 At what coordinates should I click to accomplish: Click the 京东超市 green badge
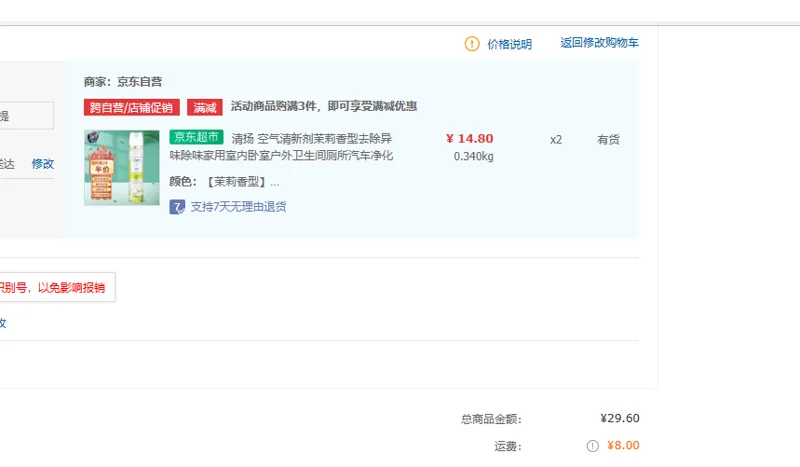pos(196,137)
